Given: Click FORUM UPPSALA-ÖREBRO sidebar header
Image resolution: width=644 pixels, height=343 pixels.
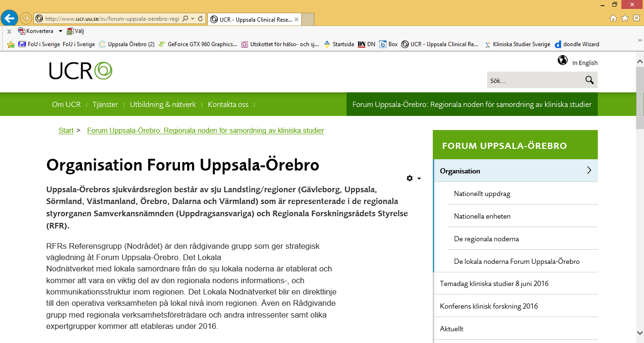Looking at the screenshot, I should [515, 145].
